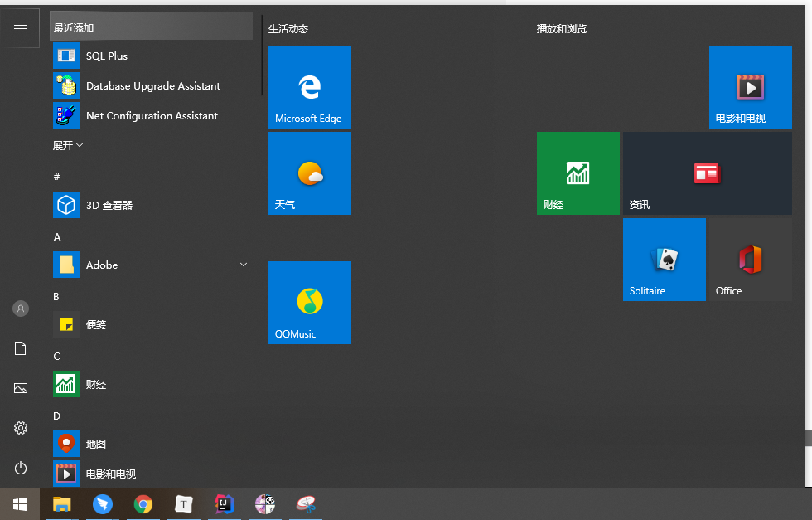Open the Microsoft Edge tile

[x=310, y=87]
